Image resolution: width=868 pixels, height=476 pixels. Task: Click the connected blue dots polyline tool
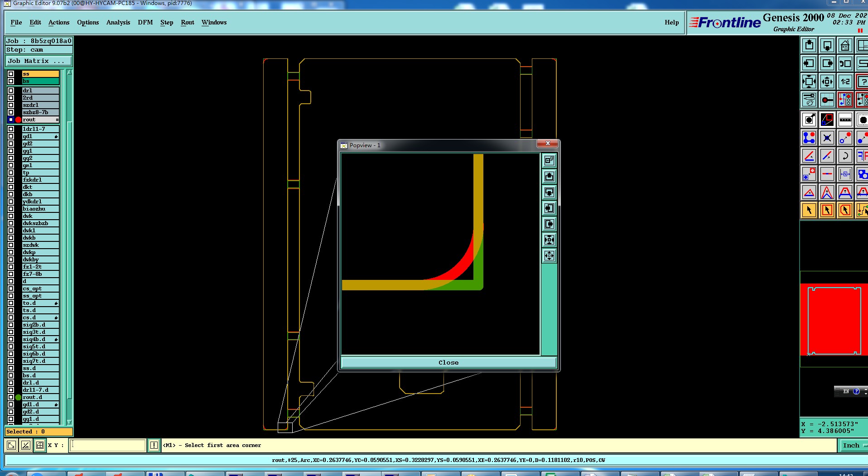point(809,138)
